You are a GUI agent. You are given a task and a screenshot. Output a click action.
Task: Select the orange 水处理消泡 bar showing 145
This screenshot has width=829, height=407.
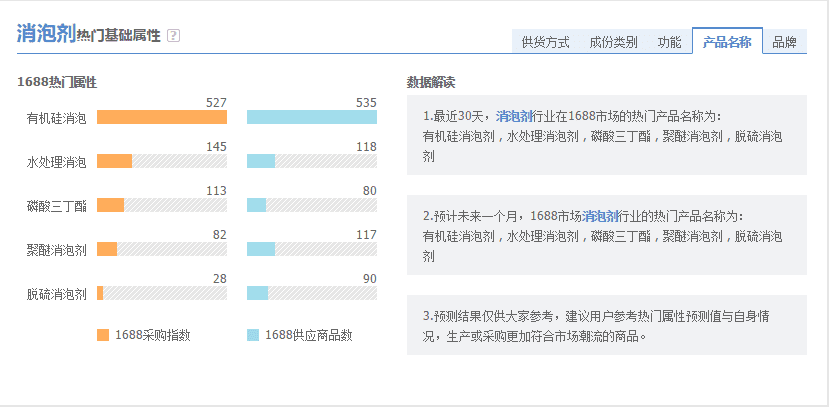(115, 161)
